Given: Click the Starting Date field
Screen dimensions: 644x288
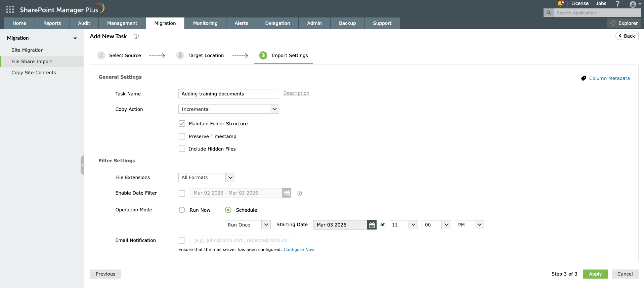Looking at the screenshot, I should point(340,225).
